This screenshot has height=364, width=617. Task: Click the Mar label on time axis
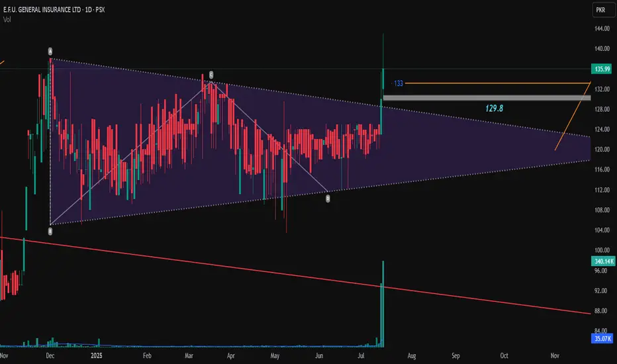pyautogui.click(x=189, y=356)
